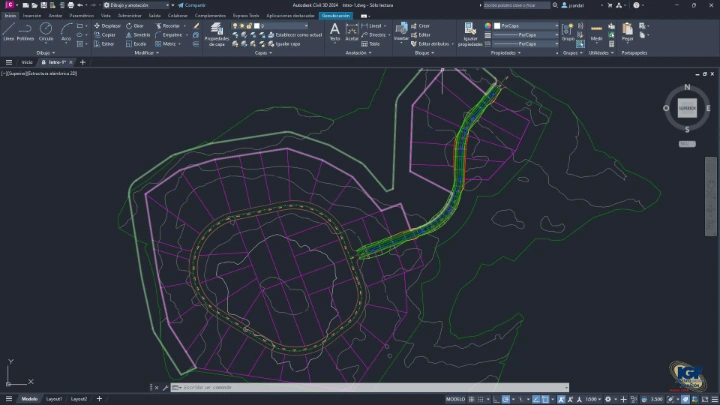Viewport: 720px width, 405px height.
Task: Toggle snap mode in status bar
Action: pyautogui.click(x=481, y=399)
